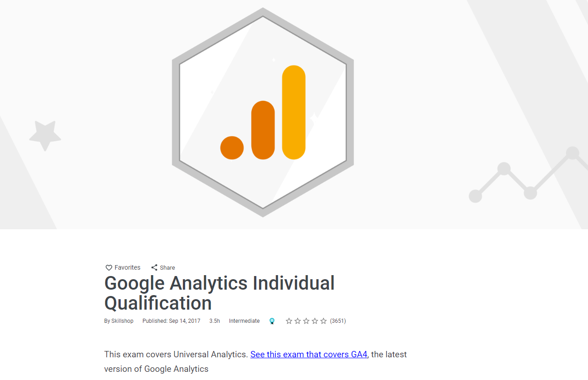
Task: Click the blue certification ribbon badge
Action: pyautogui.click(x=272, y=321)
